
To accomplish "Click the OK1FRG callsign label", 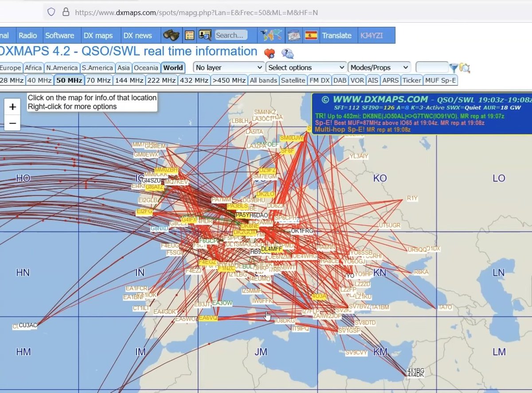I will (x=302, y=231).
